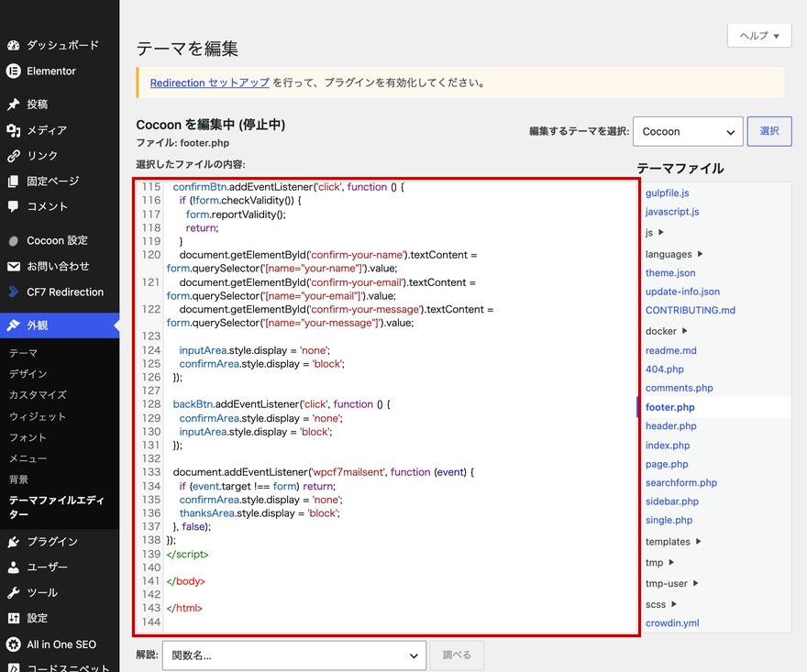This screenshot has height=672, width=807.
Task: Click the CF7 Redirection arrow icon
Action: click(x=14, y=292)
